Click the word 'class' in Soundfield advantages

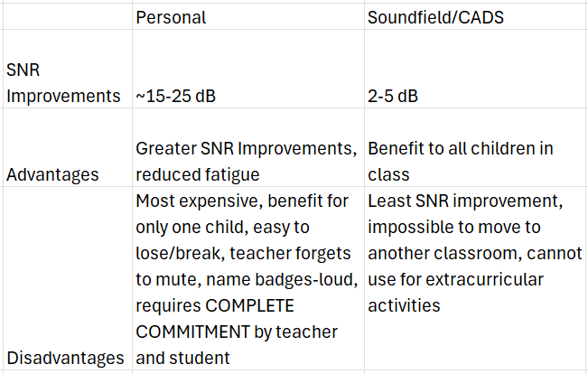coord(388,175)
